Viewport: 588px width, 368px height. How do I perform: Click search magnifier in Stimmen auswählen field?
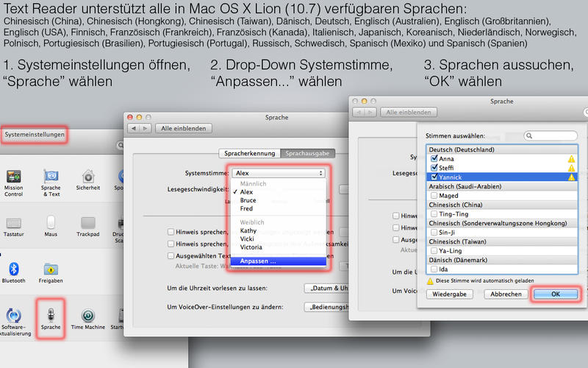(x=529, y=135)
